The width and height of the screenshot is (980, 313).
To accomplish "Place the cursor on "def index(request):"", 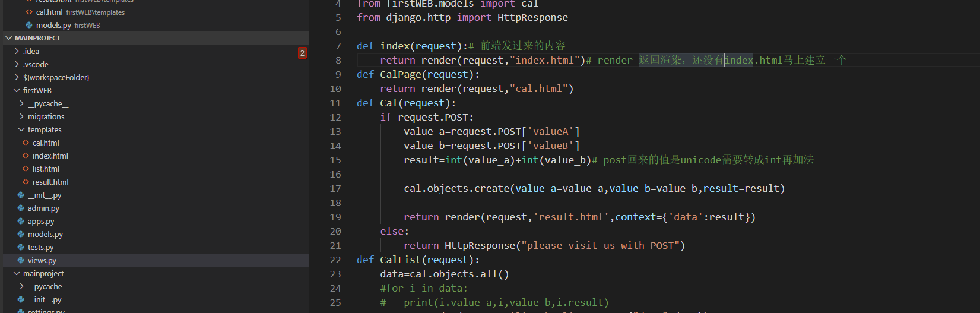I will click(x=413, y=46).
